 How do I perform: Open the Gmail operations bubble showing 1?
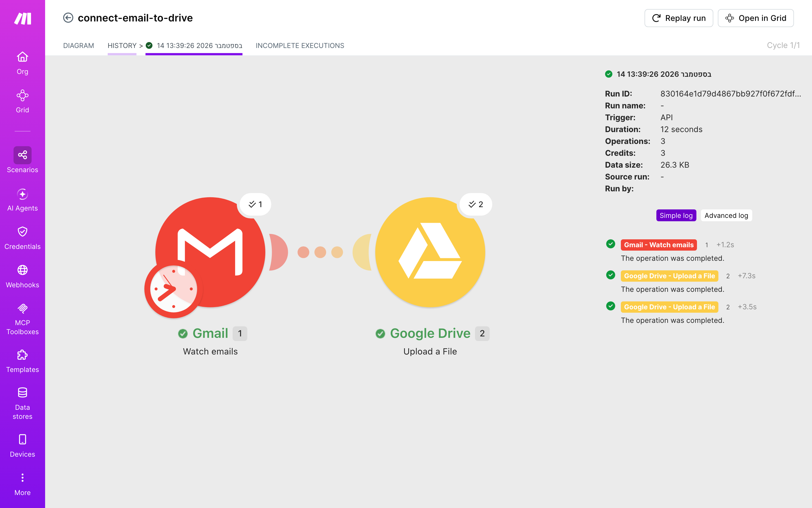pos(255,204)
